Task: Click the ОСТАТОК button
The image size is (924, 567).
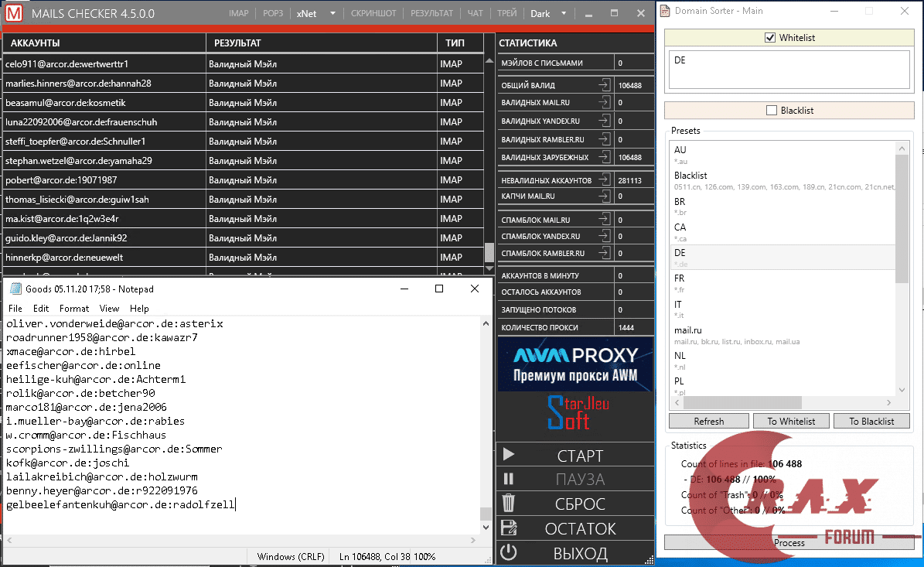Action: (x=575, y=528)
